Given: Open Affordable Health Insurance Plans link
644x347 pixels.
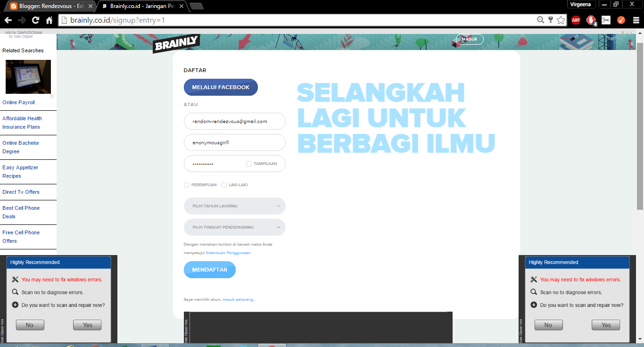Looking at the screenshot, I should [x=22, y=123].
